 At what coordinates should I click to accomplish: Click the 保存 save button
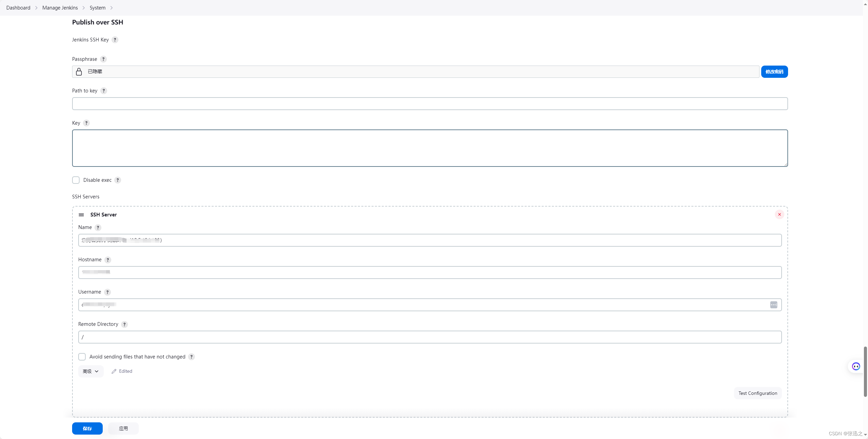(87, 428)
